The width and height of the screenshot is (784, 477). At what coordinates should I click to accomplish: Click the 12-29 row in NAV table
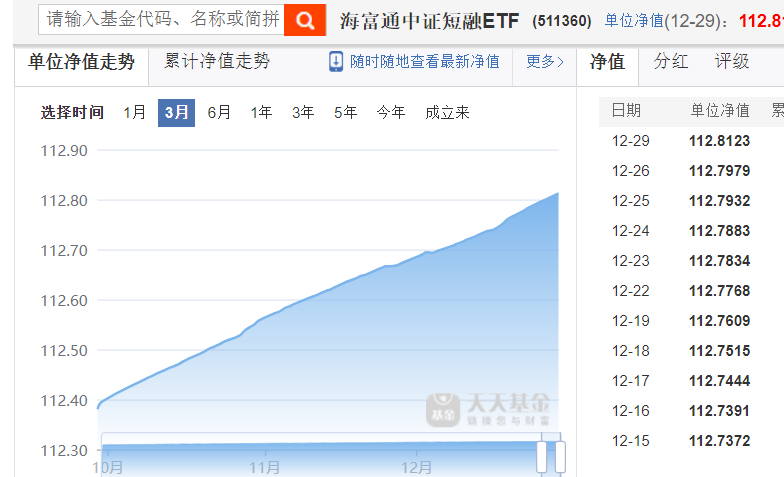(690, 141)
